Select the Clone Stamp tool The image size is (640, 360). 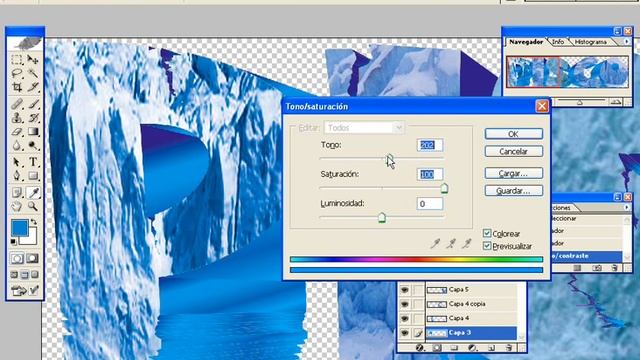pyautogui.click(x=17, y=118)
